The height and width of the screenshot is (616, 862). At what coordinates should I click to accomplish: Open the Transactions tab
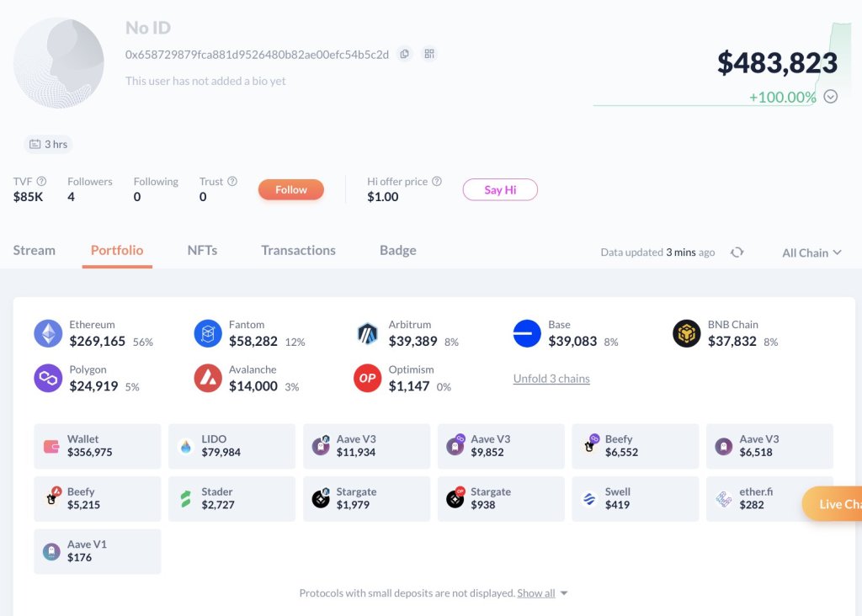tap(298, 250)
